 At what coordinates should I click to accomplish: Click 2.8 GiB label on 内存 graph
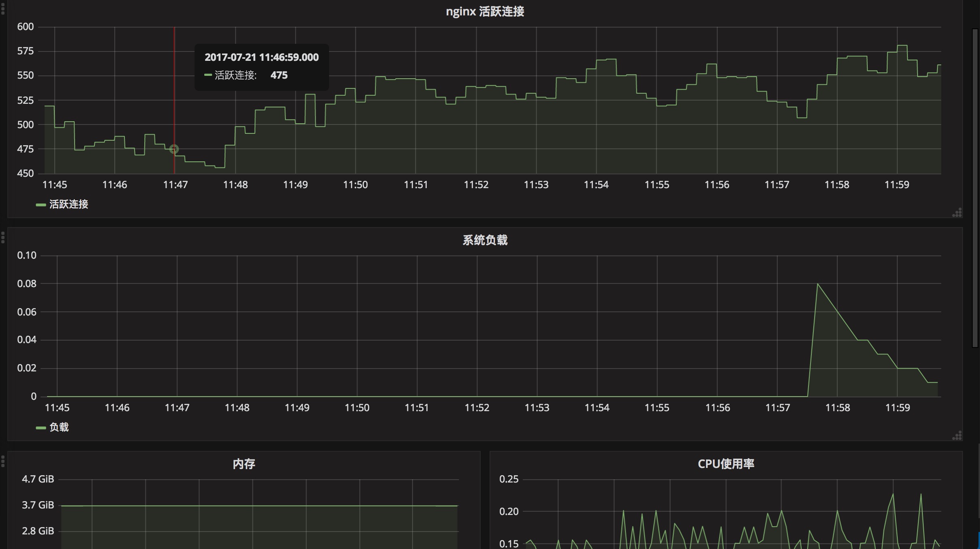click(x=38, y=531)
